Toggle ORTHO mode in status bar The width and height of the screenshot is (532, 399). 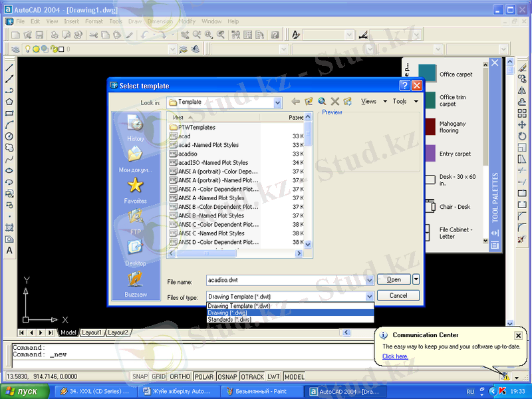click(x=180, y=377)
